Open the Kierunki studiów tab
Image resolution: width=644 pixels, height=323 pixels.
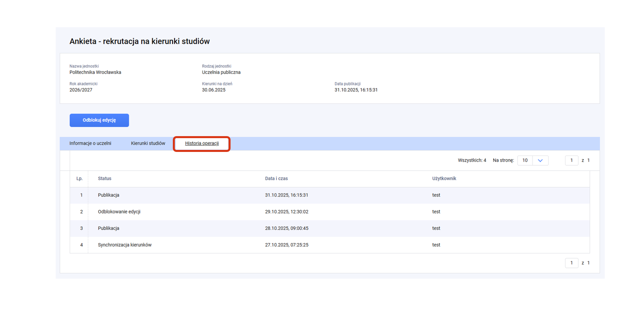[x=148, y=144]
